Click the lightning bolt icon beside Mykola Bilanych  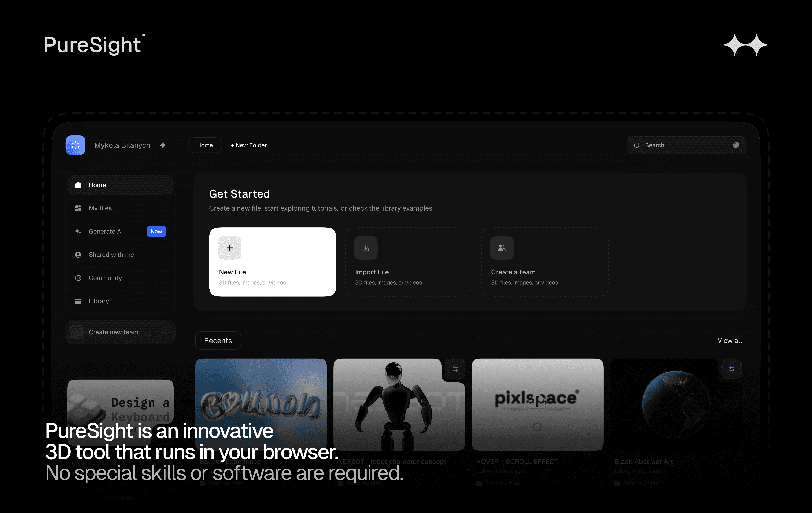point(163,145)
